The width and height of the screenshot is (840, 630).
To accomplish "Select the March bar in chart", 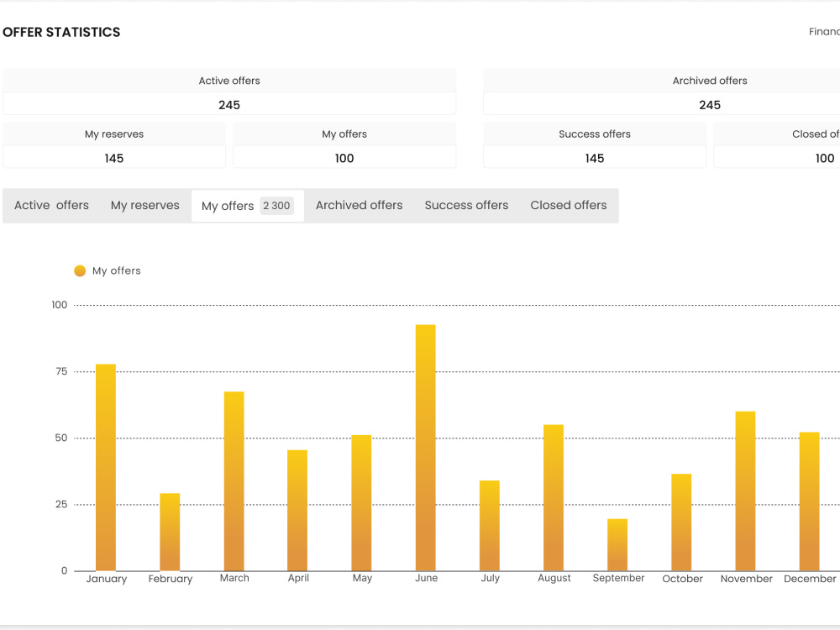I will pos(234,481).
